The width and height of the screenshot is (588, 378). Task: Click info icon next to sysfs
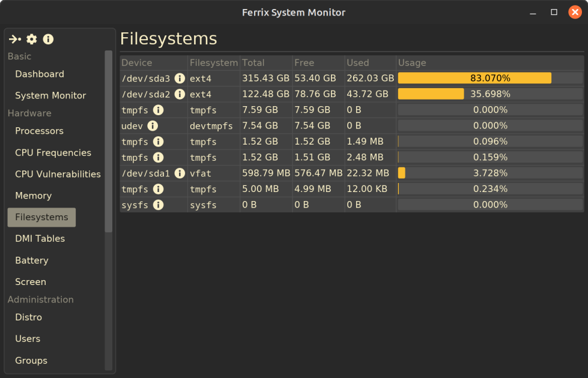click(158, 205)
